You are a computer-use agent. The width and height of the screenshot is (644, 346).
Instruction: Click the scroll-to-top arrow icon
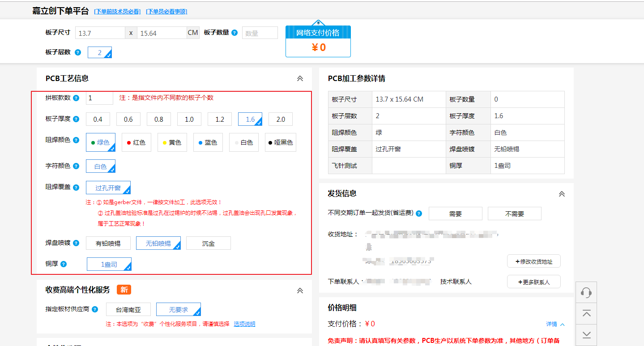tap(586, 313)
